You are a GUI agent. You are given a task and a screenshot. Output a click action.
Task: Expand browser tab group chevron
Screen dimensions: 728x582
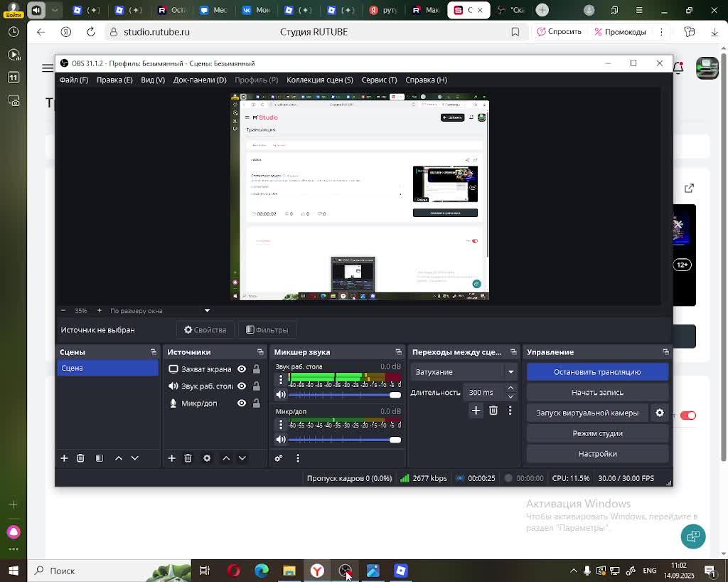(x=55, y=10)
